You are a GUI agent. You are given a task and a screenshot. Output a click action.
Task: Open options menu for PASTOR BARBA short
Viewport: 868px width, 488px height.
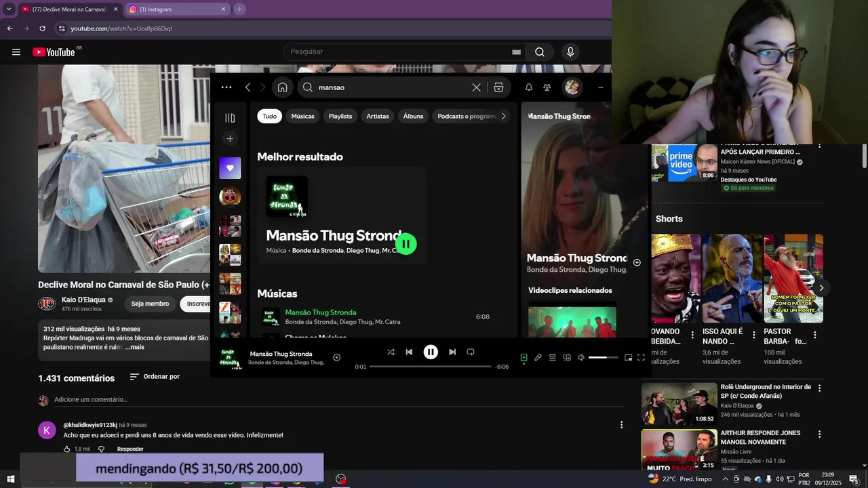pyautogui.click(x=814, y=335)
